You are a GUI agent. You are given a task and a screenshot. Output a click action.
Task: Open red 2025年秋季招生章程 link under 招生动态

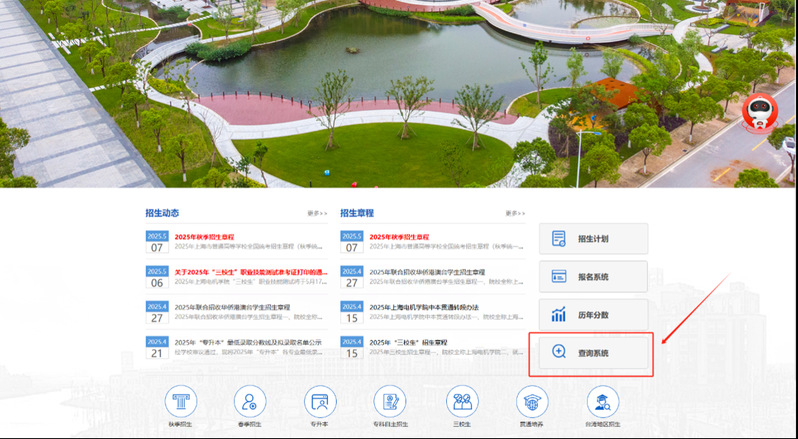tap(217, 236)
